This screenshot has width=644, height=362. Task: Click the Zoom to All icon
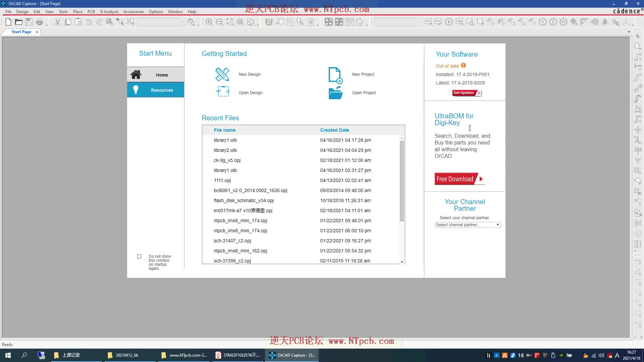click(240, 22)
